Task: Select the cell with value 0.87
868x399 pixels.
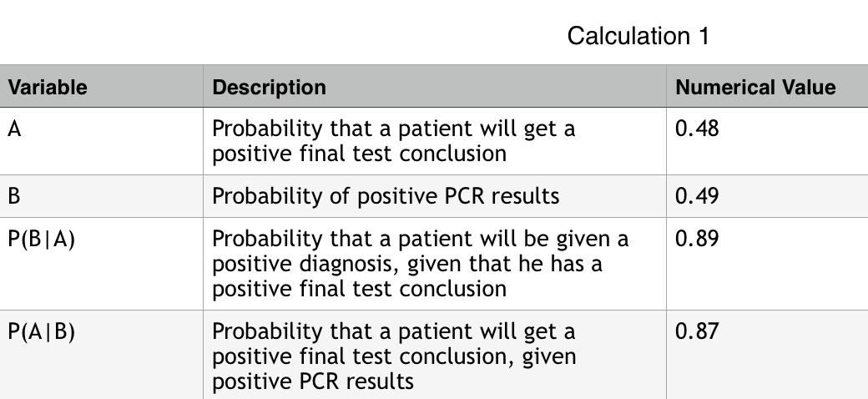Action: [x=697, y=332]
